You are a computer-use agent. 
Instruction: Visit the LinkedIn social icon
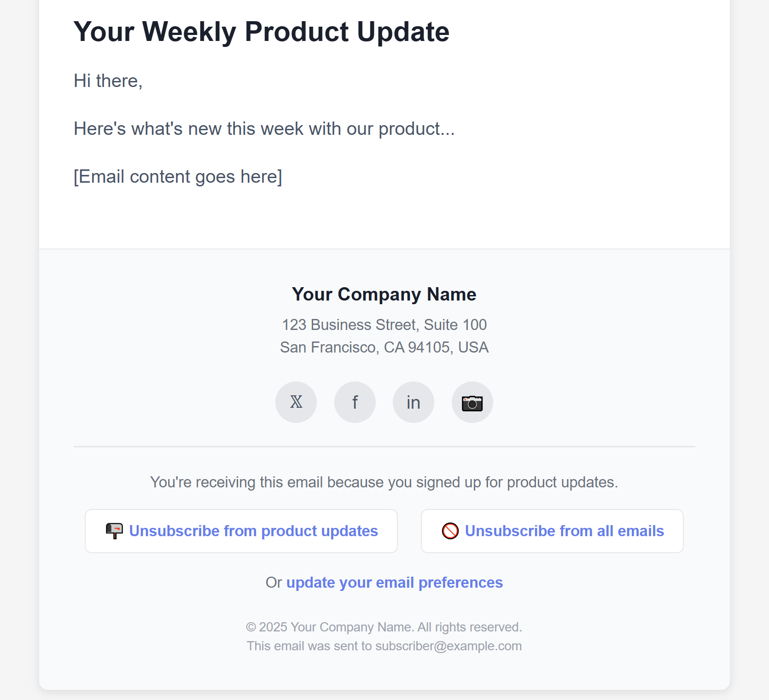pyautogui.click(x=414, y=402)
